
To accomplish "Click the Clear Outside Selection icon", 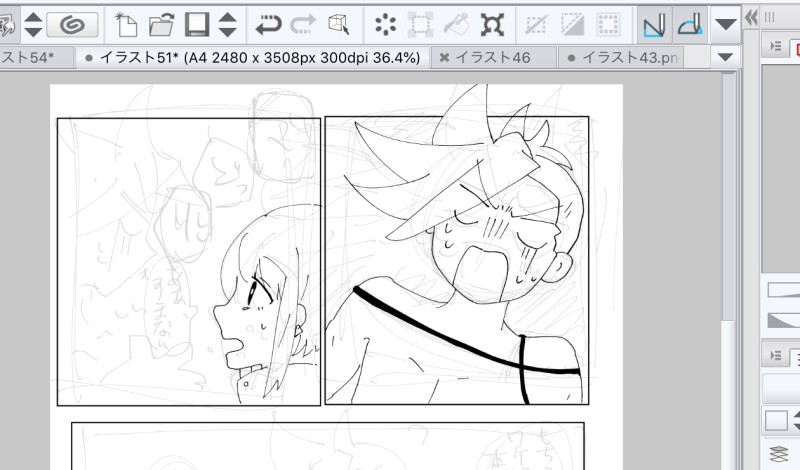I will tap(420, 24).
